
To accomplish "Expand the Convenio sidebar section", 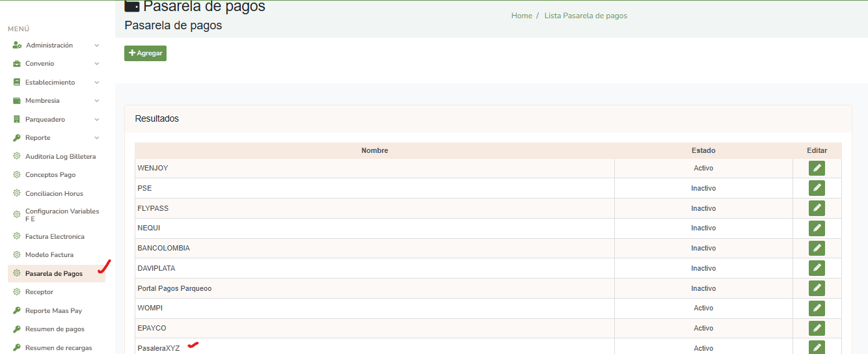I will click(96, 64).
